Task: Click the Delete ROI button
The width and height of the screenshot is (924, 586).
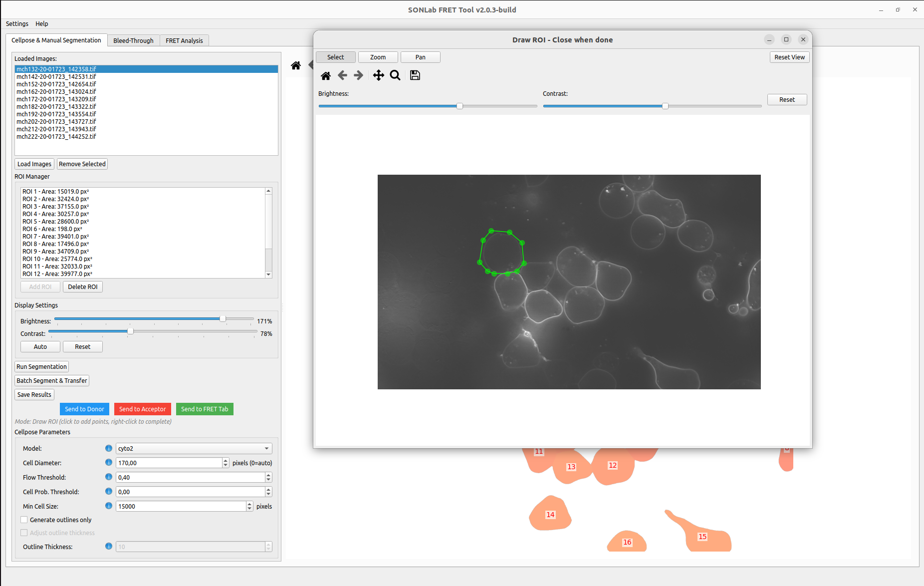Action: tap(83, 287)
